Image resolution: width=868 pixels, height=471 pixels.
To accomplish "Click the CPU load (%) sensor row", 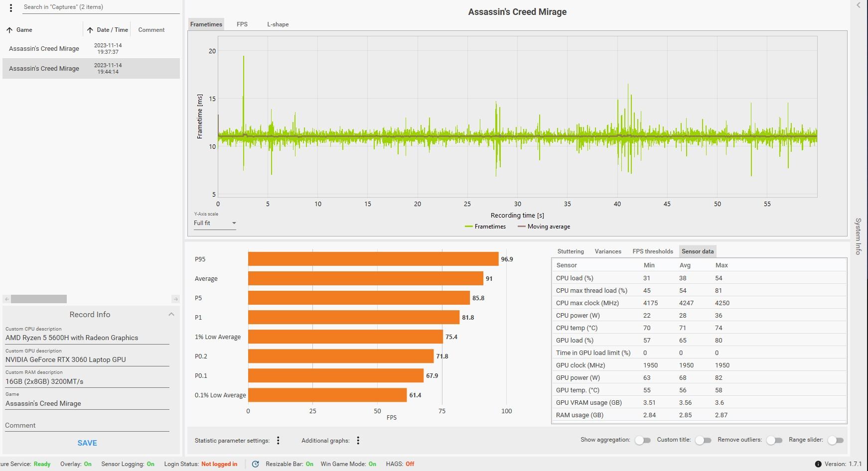I will tap(699, 278).
